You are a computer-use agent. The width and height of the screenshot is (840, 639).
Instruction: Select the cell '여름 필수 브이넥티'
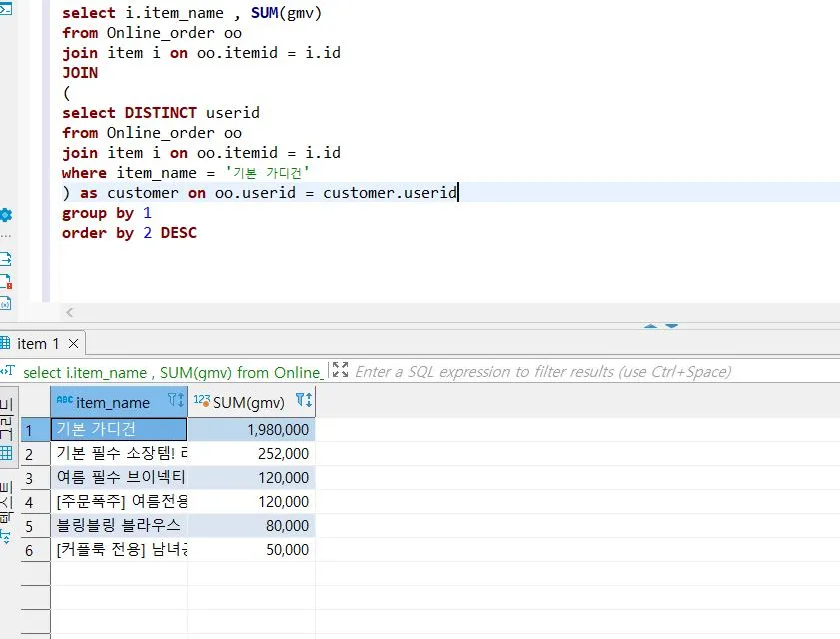point(119,478)
